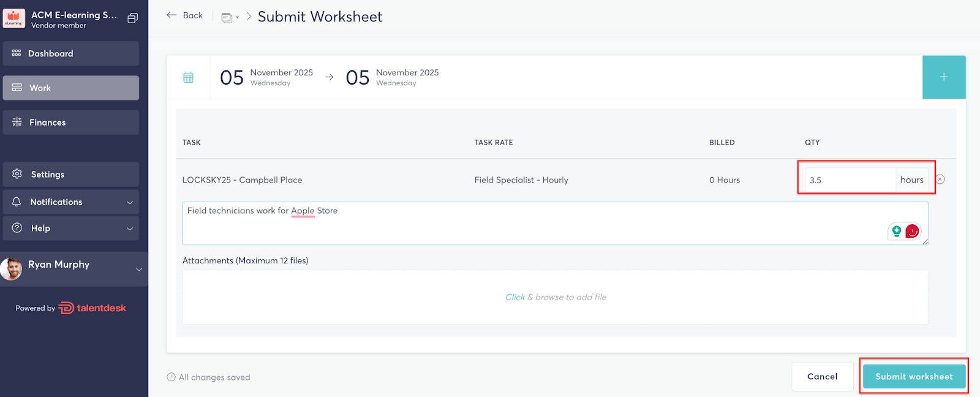The height and width of the screenshot is (397, 980).
Task: Click the plus button to add task
Action: (943, 77)
